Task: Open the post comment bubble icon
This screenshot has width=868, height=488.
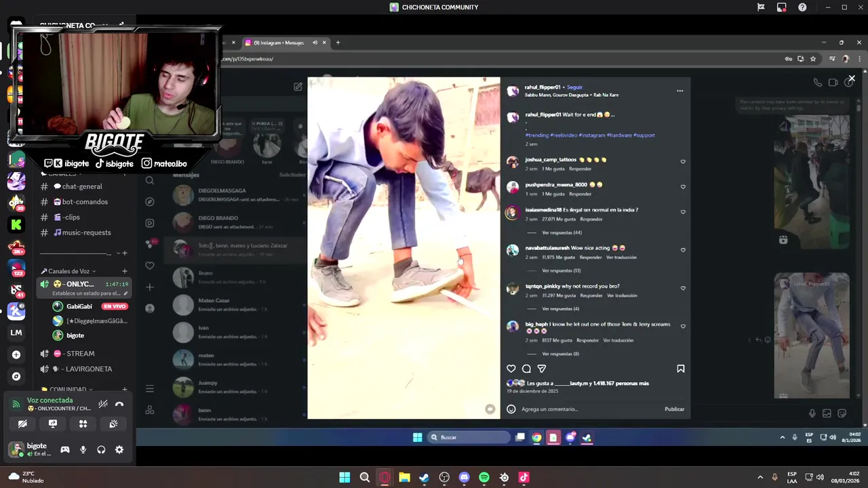Action: point(526,369)
